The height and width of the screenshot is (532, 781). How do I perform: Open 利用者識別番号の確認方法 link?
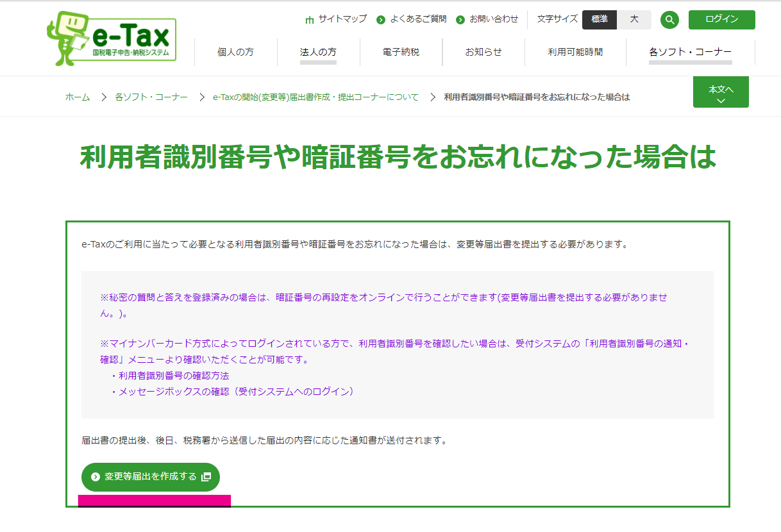[x=174, y=376]
